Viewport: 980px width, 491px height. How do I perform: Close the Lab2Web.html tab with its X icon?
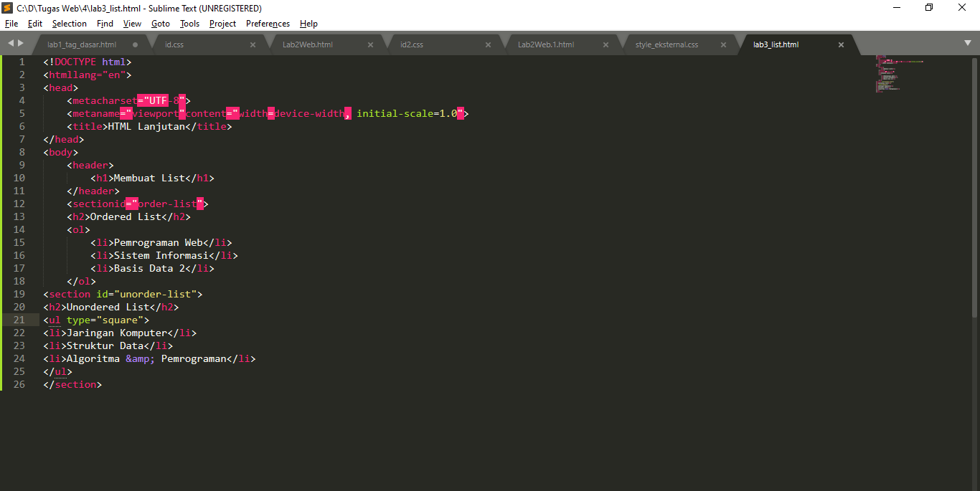tap(370, 44)
